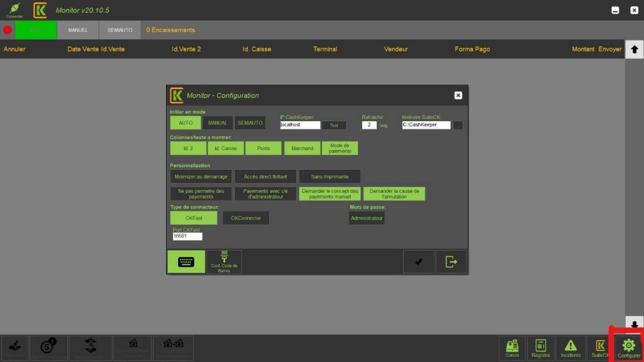Enable Sans Imprimante option
This screenshot has height=362, width=644.
(330, 177)
